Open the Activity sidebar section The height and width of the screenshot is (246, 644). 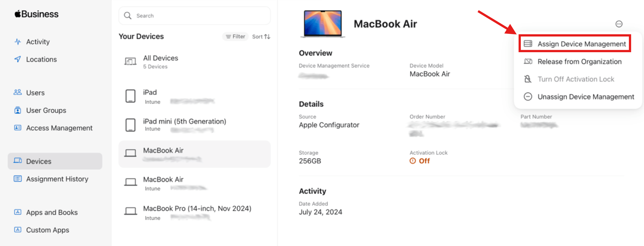point(38,42)
